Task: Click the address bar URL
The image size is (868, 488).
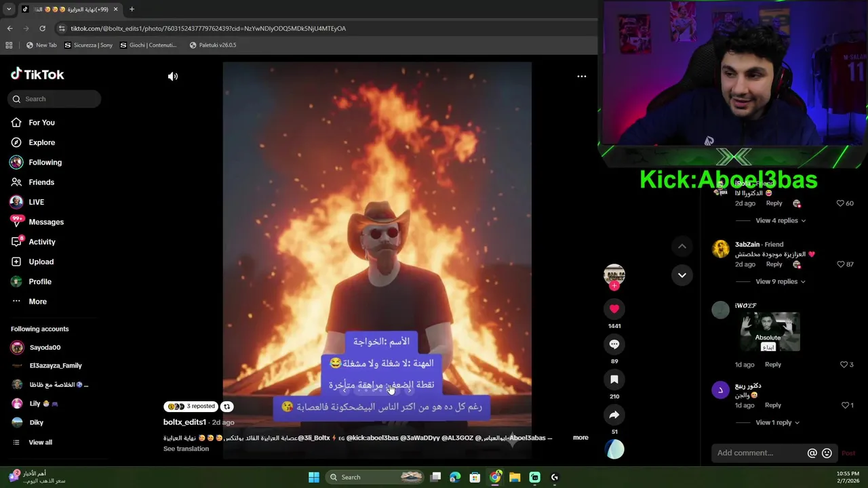Action: pyautogui.click(x=208, y=28)
